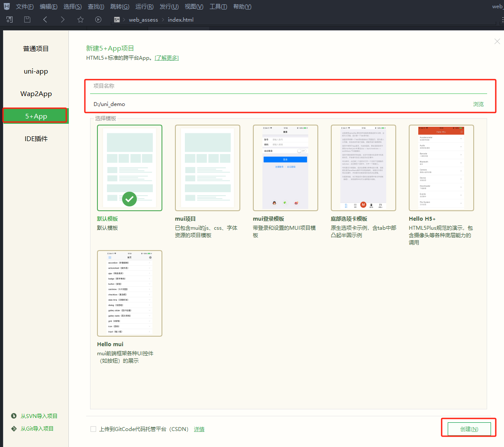The image size is (504, 447).
Task: Select the mui登录模板 template thumbnail
Action: coord(285,168)
